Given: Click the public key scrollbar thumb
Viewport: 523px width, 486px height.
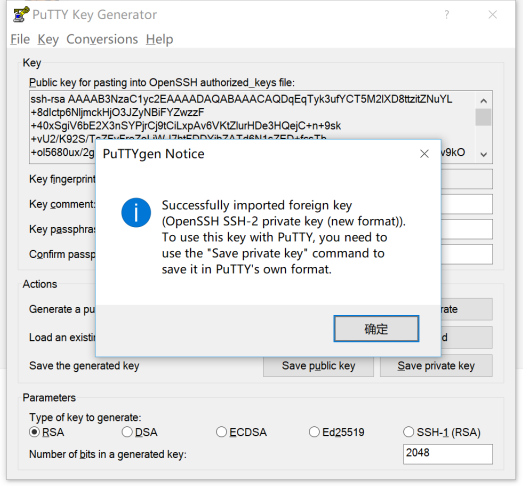Looking at the screenshot, I should [x=483, y=117].
